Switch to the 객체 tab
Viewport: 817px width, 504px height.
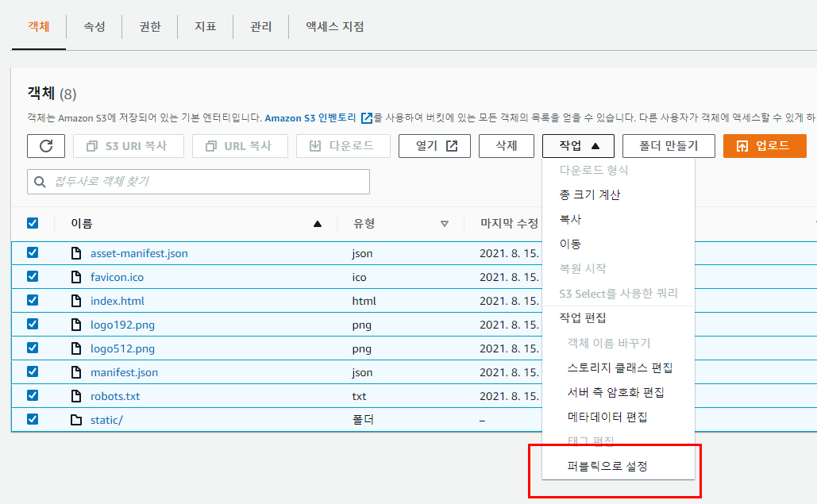[39, 26]
